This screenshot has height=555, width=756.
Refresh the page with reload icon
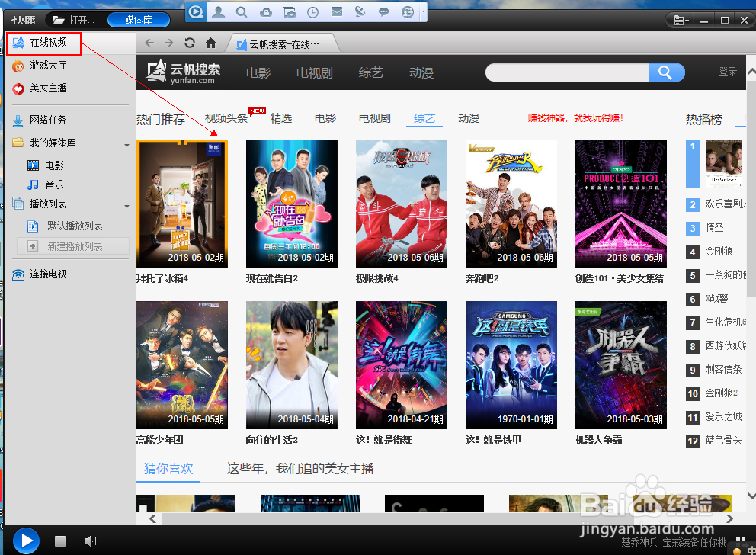190,43
